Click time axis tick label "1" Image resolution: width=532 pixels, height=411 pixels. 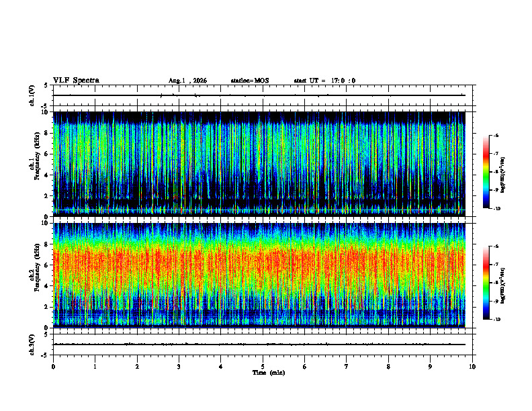click(95, 367)
